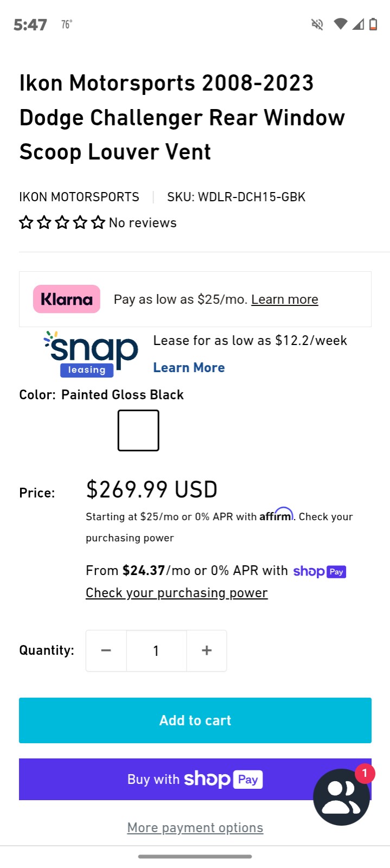Screen dimensions: 390x868
Task: Tap the Affirm logo in financing text
Action: click(276, 514)
